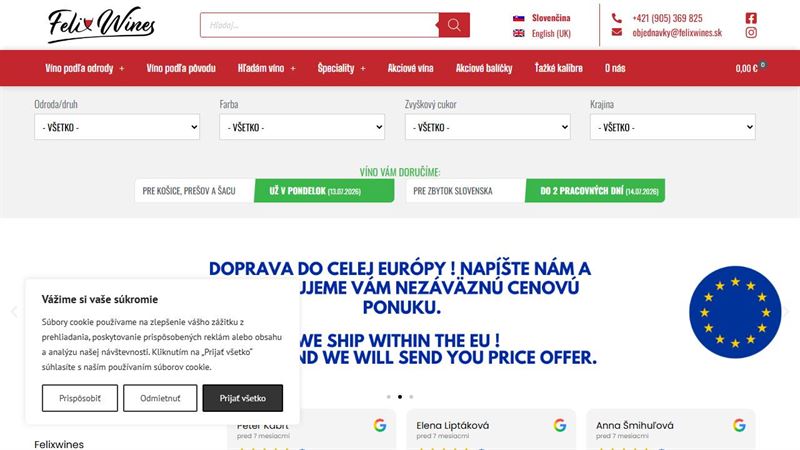Accept all cookies with Prijať všetko
The height and width of the screenshot is (450, 800).
coord(243,398)
